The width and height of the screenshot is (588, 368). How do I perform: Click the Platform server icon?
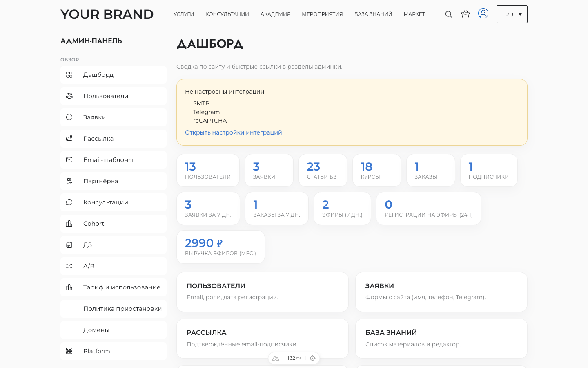click(x=69, y=351)
